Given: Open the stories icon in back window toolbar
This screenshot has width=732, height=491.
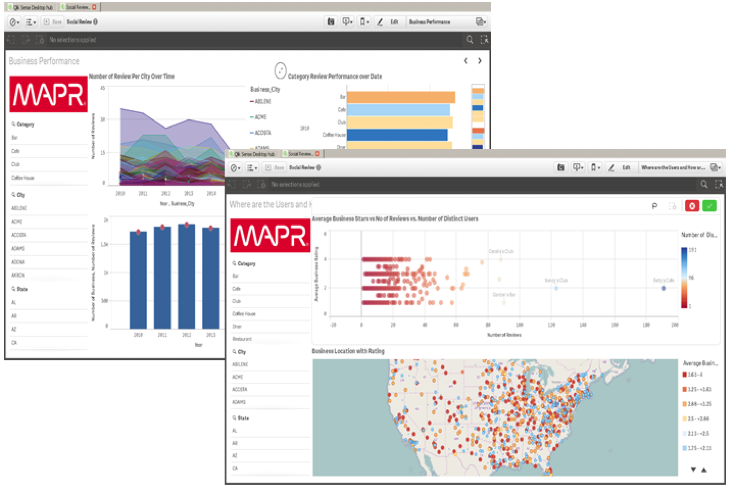Looking at the screenshot, I should coord(331,21).
